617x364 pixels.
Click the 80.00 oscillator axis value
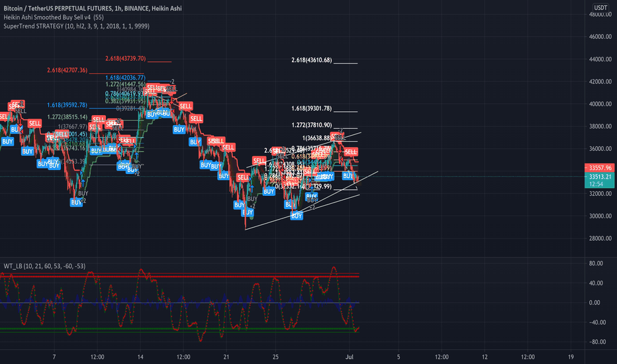pyautogui.click(x=596, y=263)
